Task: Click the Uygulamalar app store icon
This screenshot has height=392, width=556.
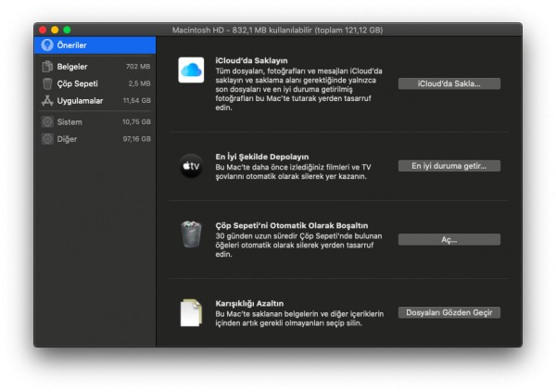Action: point(47,101)
